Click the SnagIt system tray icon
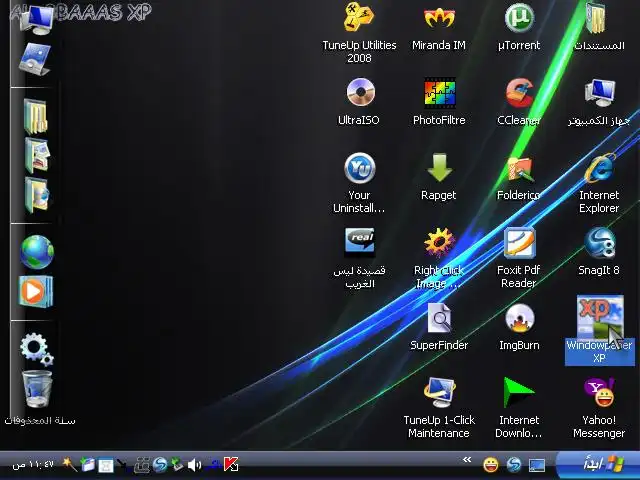The image size is (640, 480). 160,464
